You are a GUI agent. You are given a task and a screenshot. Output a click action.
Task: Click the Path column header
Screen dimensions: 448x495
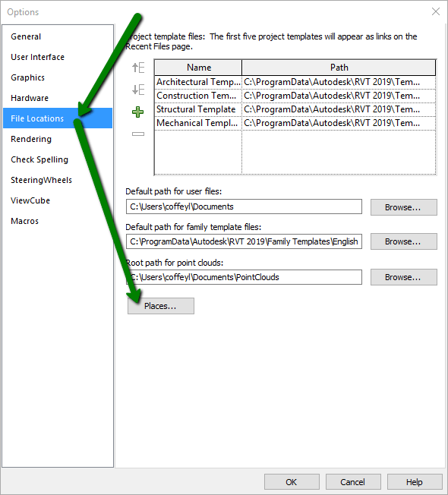(x=339, y=68)
